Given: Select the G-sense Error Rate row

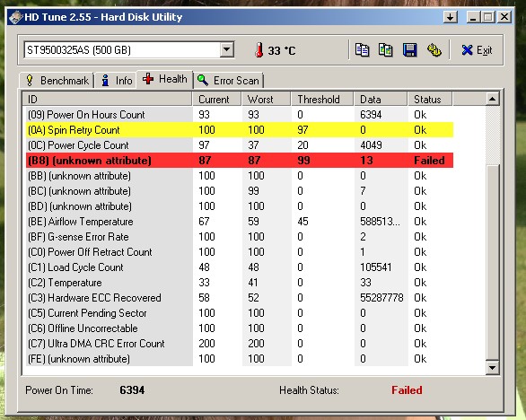Looking at the screenshot, I should [240, 237].
